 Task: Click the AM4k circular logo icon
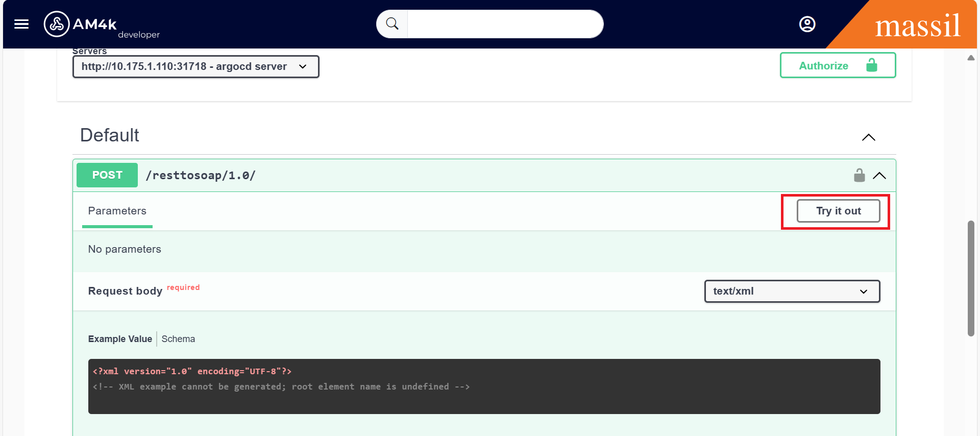pos(56,24)
